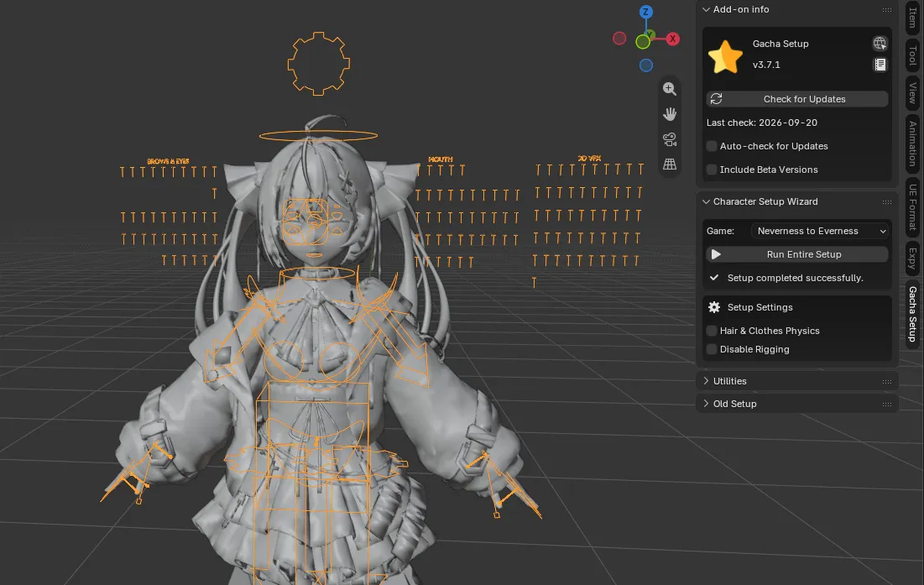Toggle the camera view icon
924x585 pixels.
click(x=670, y=139)
